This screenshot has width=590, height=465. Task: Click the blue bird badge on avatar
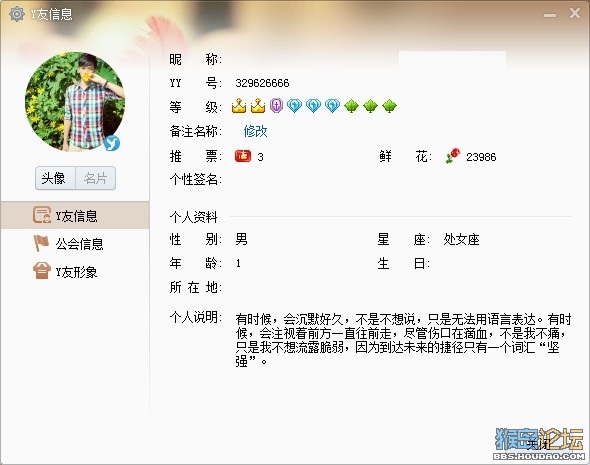112,143
